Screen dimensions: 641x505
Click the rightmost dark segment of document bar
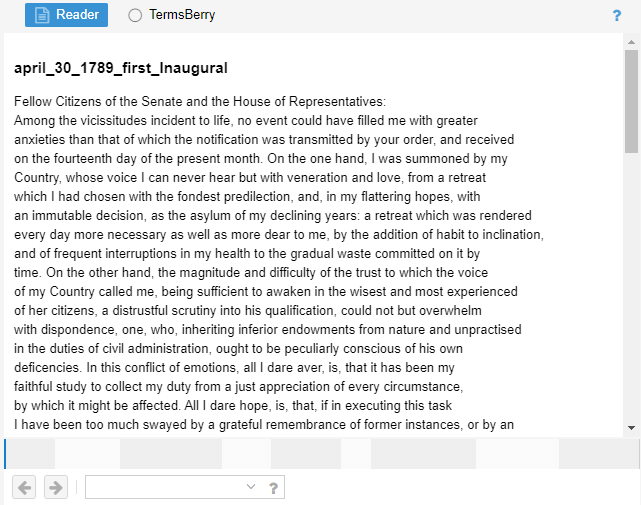point(598,453)
